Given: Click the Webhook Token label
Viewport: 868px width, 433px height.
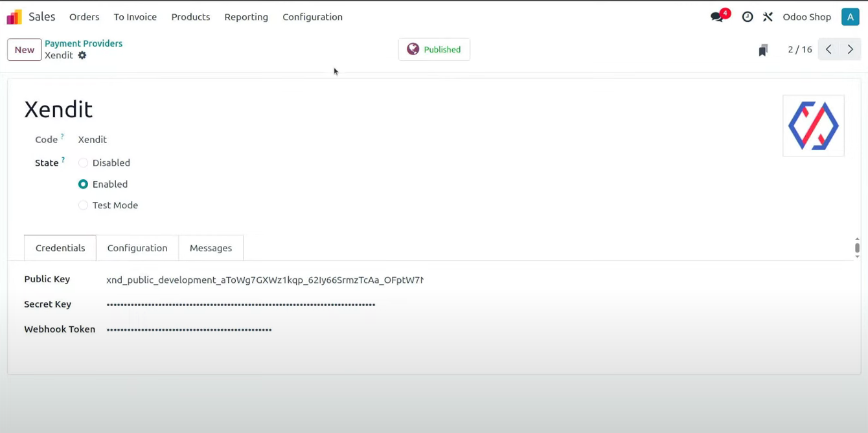Looking at the screenshot, I should pyautogui.click(x=60, y=329).
